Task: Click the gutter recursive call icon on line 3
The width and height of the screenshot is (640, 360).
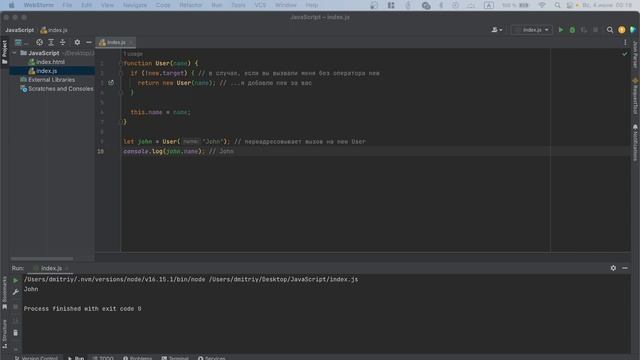Action: point(111,82)
